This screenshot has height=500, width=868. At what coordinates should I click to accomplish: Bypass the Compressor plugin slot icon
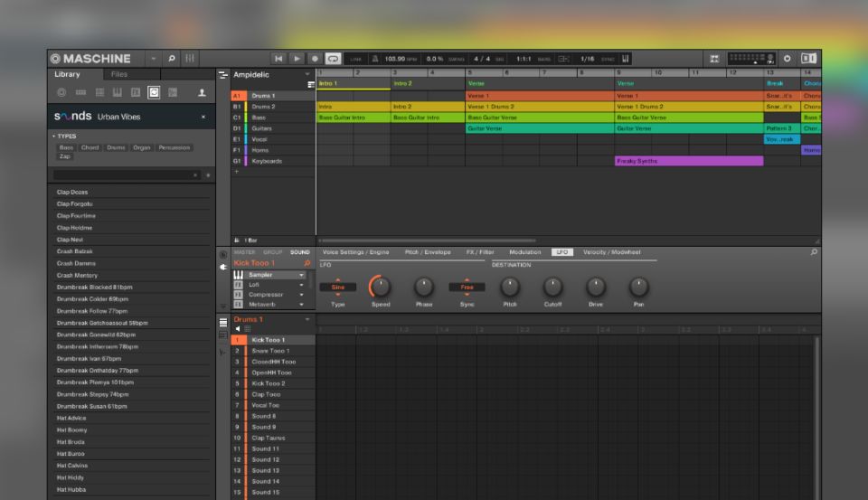[x=238, y=295]
